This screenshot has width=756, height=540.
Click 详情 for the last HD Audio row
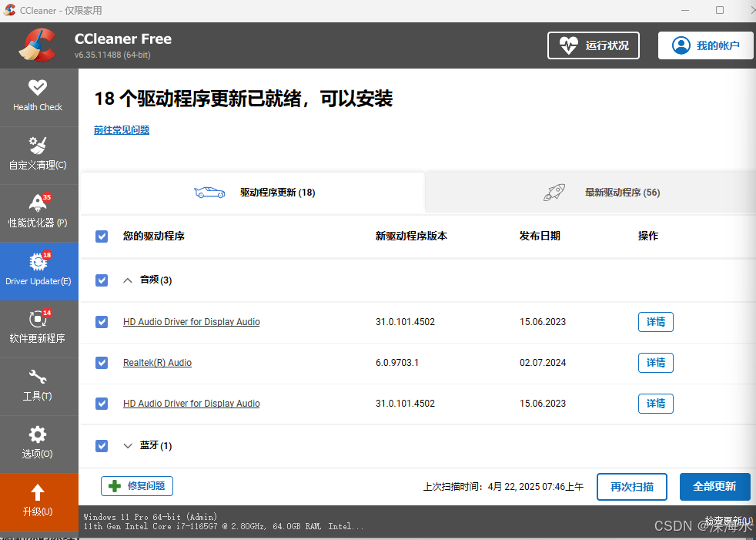pos(656,404)
